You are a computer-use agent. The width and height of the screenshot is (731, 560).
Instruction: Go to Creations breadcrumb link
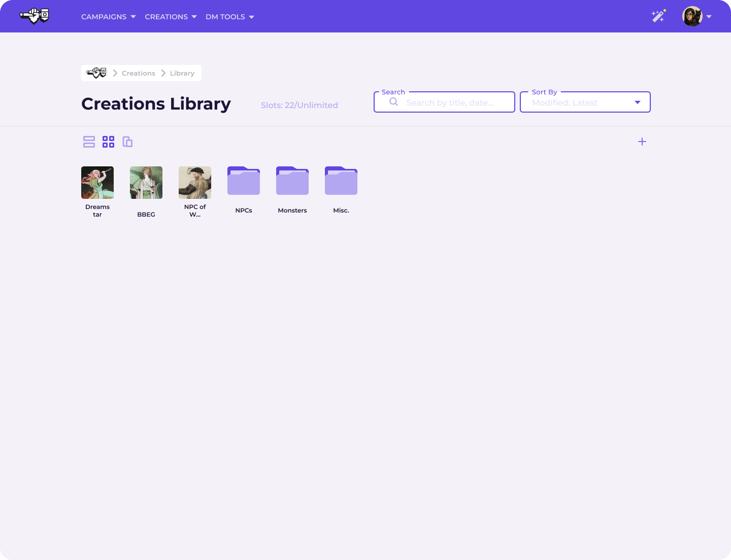(x=138, y=73)
